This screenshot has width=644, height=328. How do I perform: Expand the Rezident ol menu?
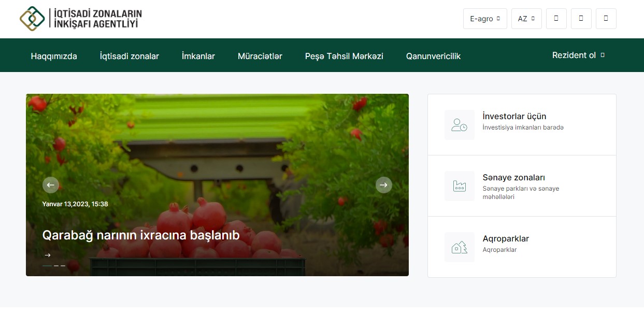[578, 55]
